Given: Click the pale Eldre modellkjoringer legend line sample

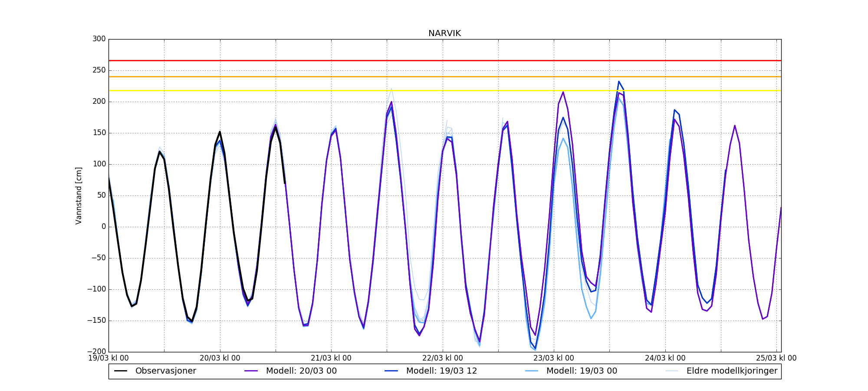Looking at the screenshot, I should (x=672, y=371).
